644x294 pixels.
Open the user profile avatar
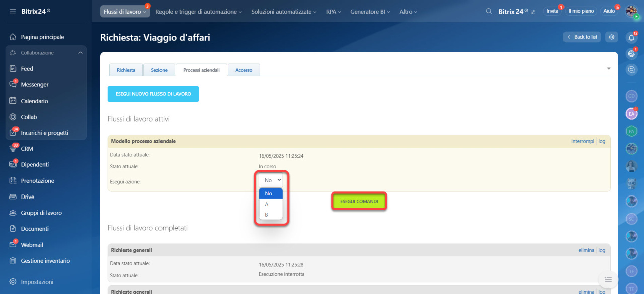(632, 11)
